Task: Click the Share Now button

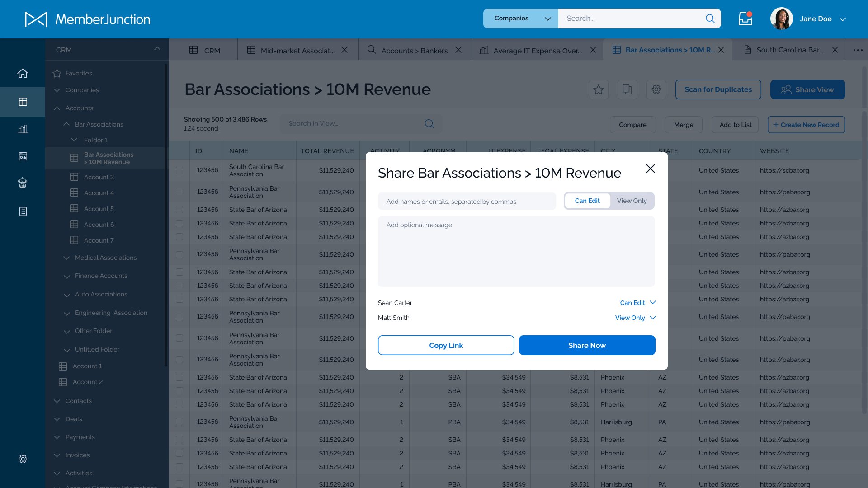Action: pos(587,345)
